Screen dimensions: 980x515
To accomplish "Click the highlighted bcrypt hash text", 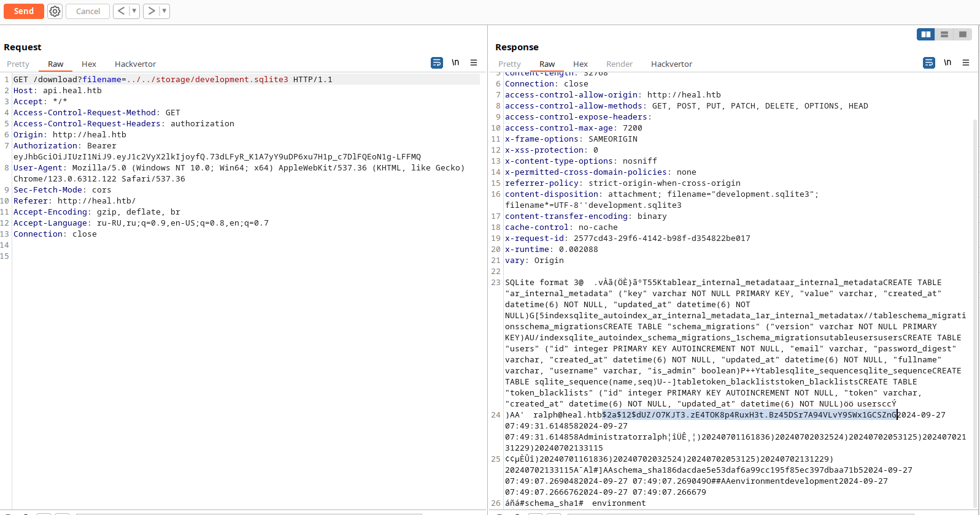I will pos(749,415).
